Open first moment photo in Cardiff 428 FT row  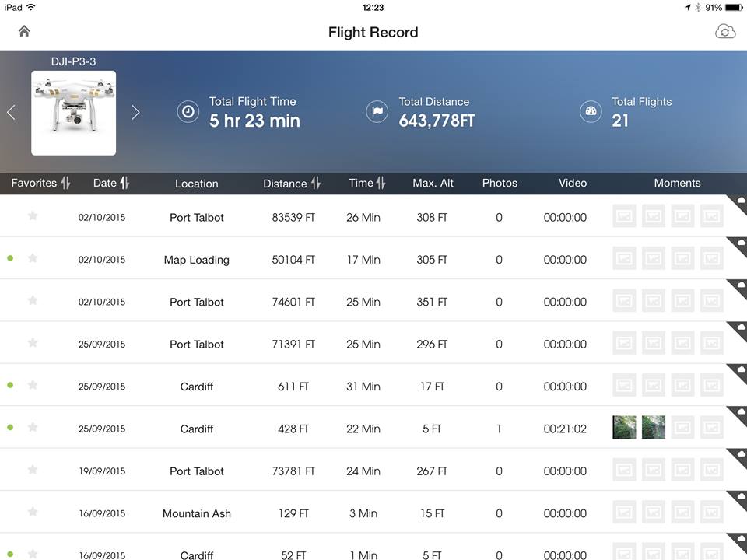(x=624, y=427)
